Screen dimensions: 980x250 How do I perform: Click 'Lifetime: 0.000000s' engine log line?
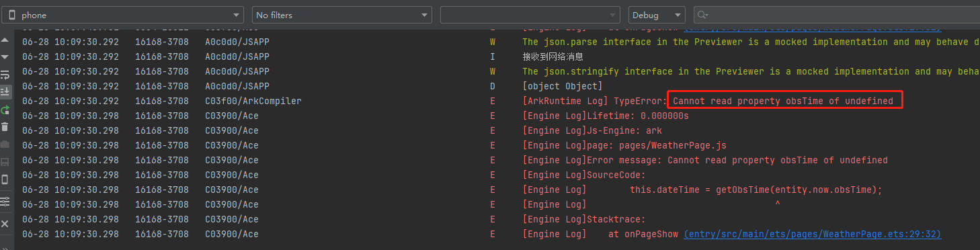(606, 116)
